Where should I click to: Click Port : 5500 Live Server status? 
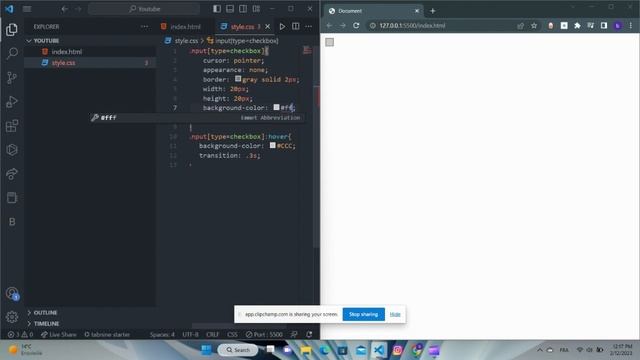(x=264, y=335)
